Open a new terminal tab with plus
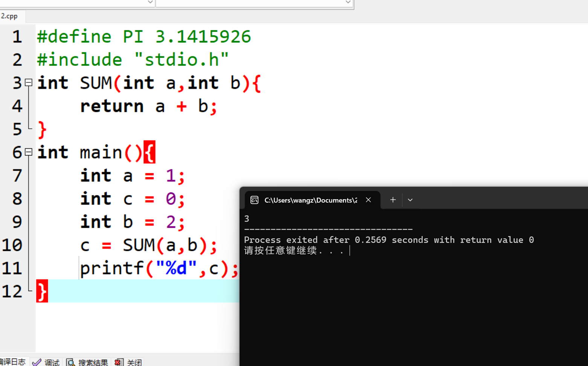Viewport: 588px width, 366px height. coord(393,200)
